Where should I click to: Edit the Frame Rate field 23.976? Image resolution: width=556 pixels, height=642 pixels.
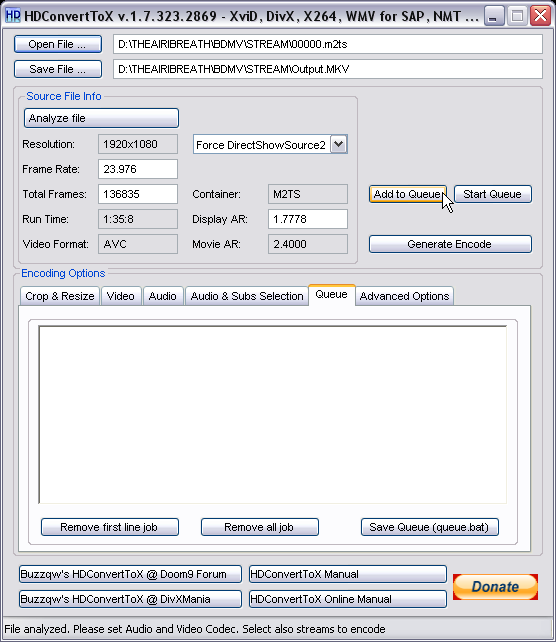[x=138, y=169]
